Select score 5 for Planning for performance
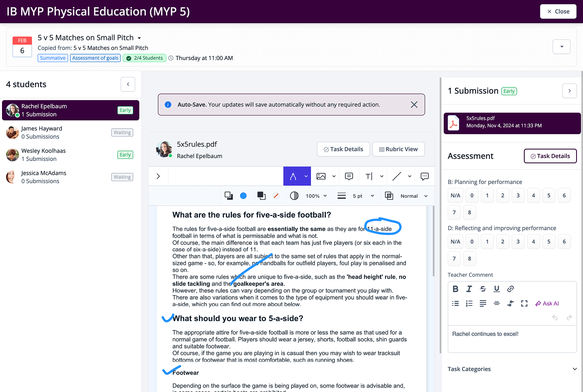Screen dimensions: 583x392 click(549, 195)
